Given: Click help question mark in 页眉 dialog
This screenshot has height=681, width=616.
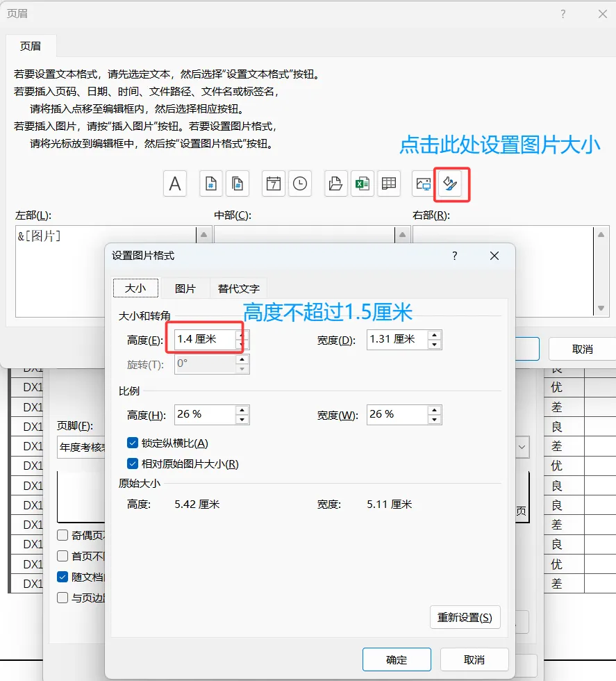Looking at the screenshot, I should point(563,14).
